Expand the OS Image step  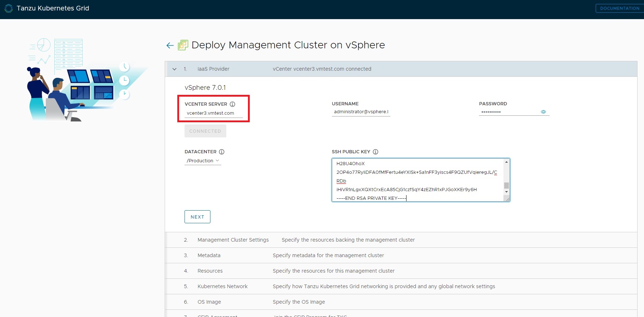(401, 302)
